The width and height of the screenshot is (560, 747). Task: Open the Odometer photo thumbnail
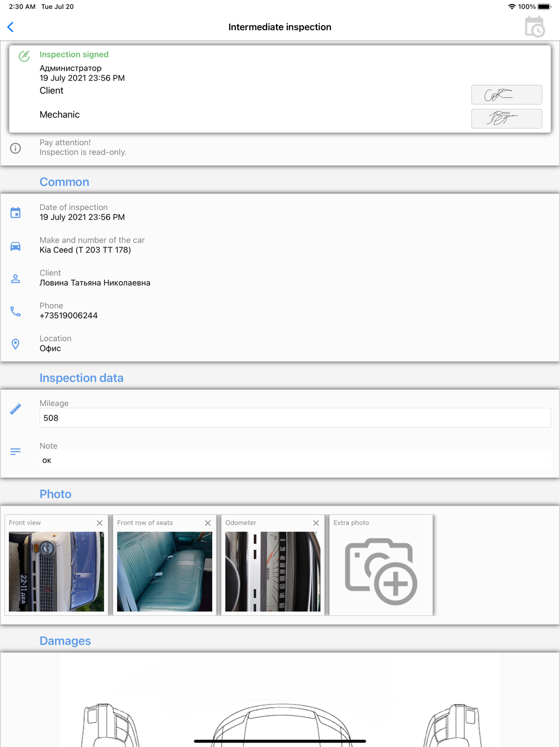[x=273, y=572]
